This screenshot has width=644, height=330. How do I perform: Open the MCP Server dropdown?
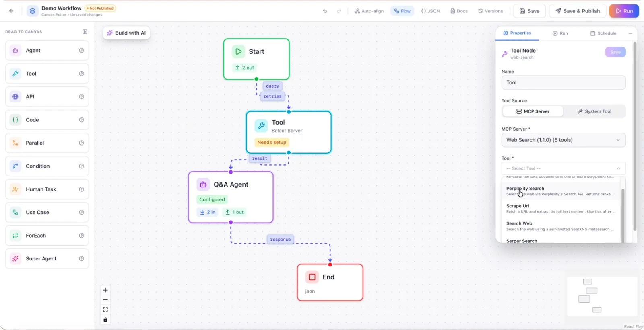pos(563,140)
